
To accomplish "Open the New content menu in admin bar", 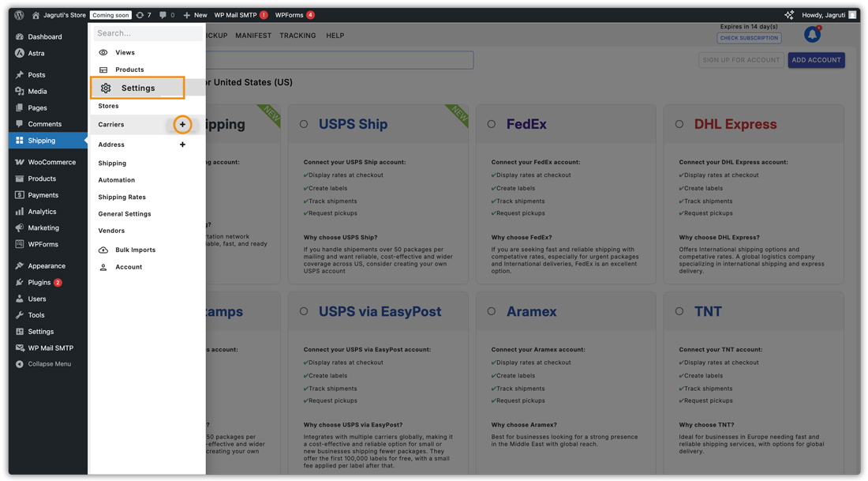I will [x=195, y=15].
